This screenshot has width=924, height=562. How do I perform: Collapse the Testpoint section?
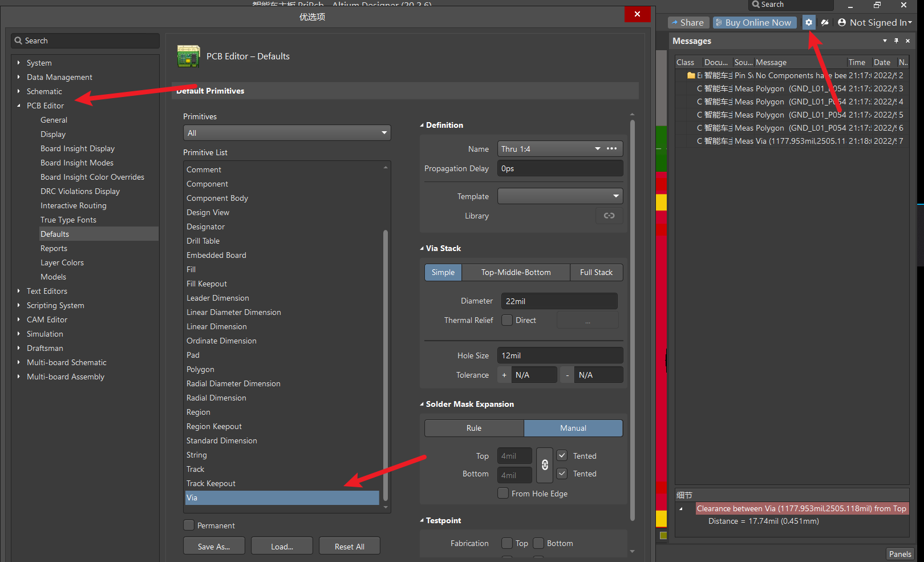(x=422, y=520)
